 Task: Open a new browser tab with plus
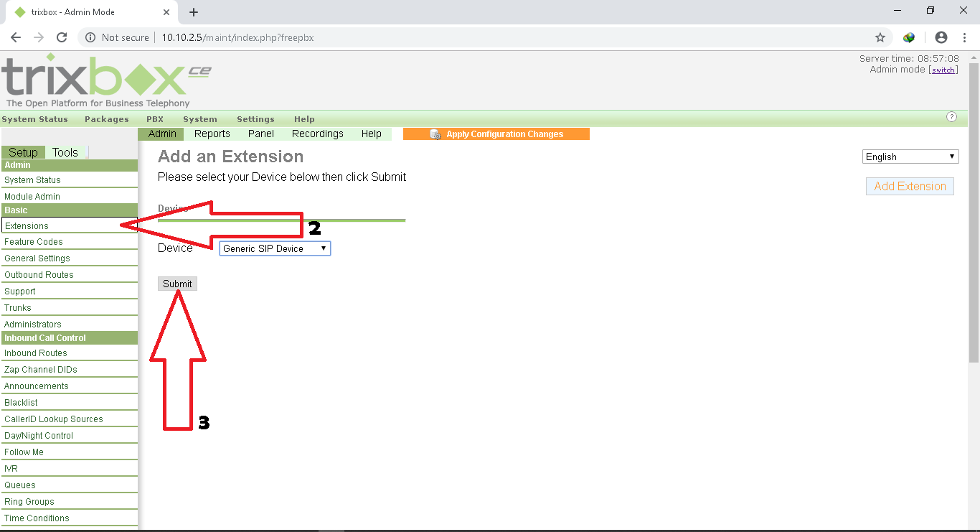(x=194, y=12)
